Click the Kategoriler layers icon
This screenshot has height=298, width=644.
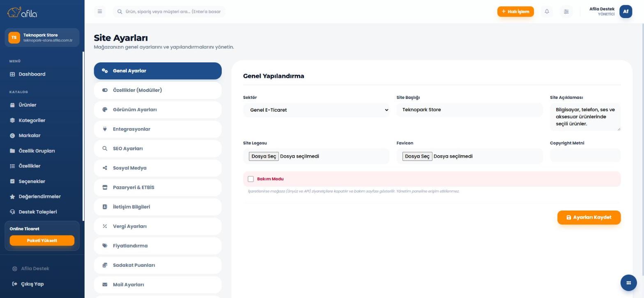tap(12, 120)
